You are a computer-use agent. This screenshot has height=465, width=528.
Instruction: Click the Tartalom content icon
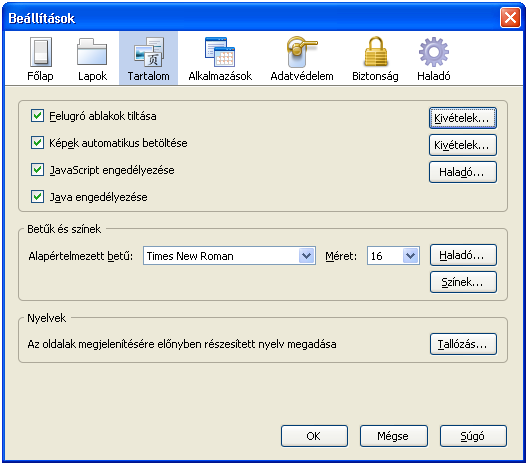(148, 52)
